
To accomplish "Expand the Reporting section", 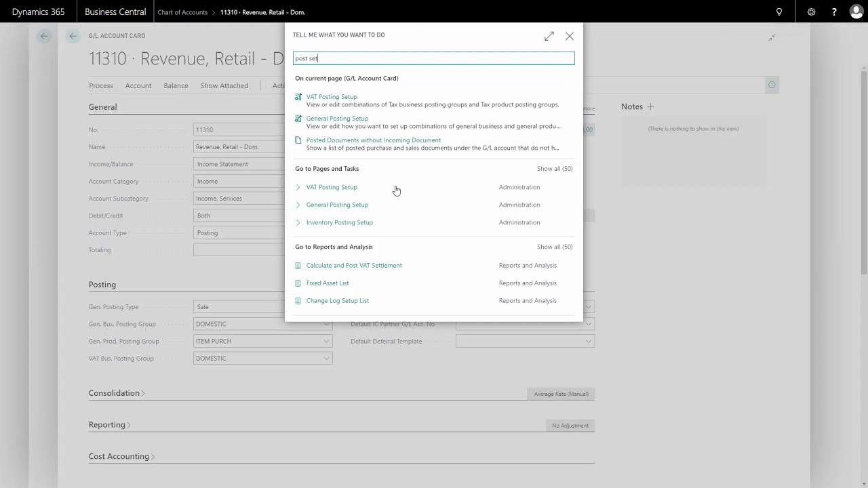I will [x=109, y=425].
